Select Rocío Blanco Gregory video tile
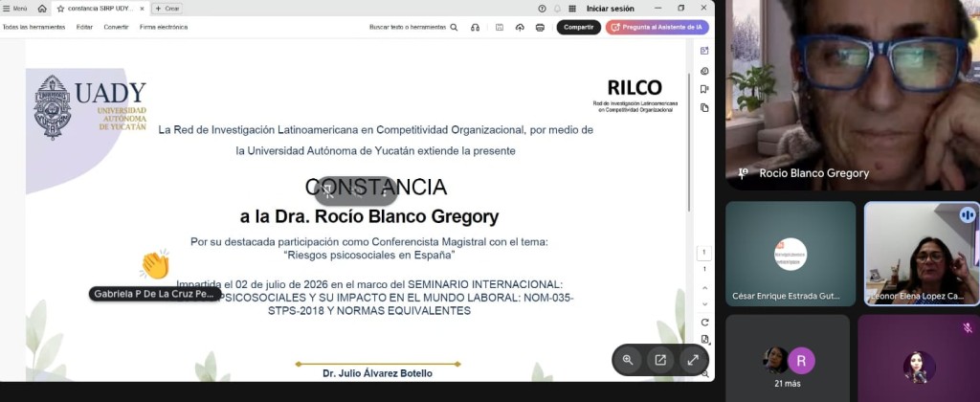Viewport: 980px width, 402px height. coord(853,95)
